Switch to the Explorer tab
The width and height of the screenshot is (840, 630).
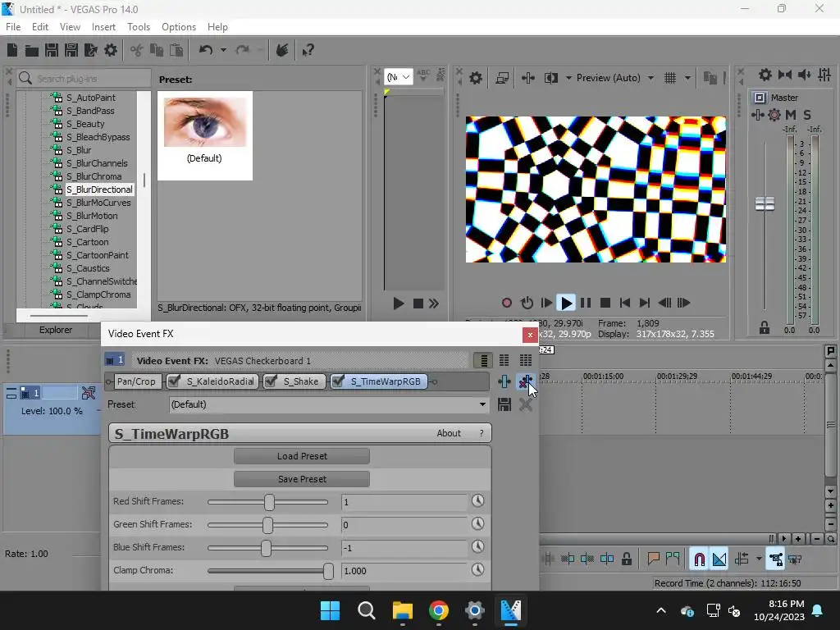tap(56, 330)
